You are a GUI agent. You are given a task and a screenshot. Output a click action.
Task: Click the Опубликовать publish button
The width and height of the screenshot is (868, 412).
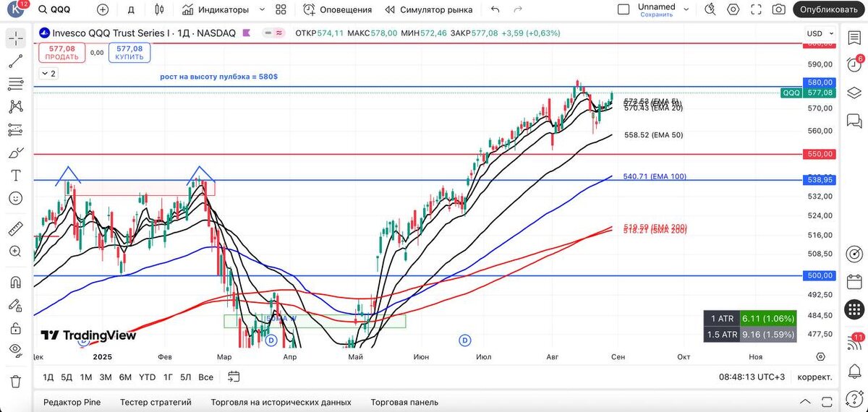(x=829, y=10)
